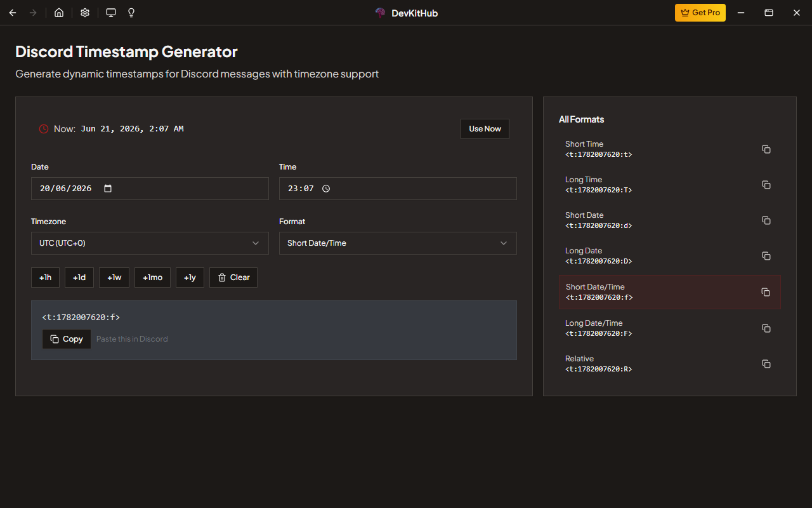Add one year with +1y button
Viewport: 812px width, 508px height.
click(x=190, y=277)
